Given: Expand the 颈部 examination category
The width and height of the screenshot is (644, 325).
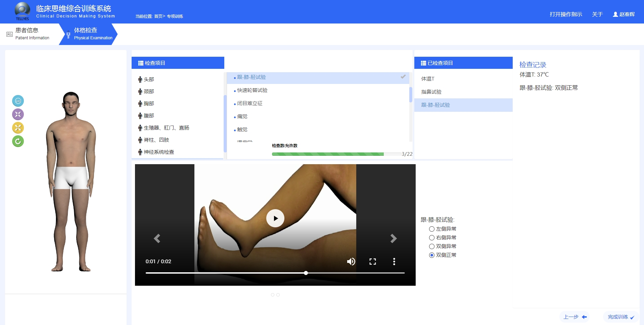Looking at the screenshot, I should pos(146,92).
